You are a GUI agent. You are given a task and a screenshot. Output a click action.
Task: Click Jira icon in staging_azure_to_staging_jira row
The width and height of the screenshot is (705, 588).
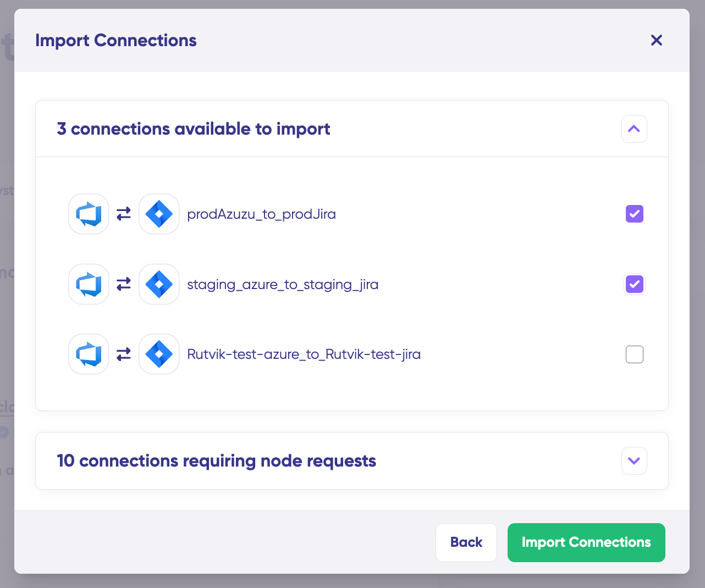click(x=159, y=284)
